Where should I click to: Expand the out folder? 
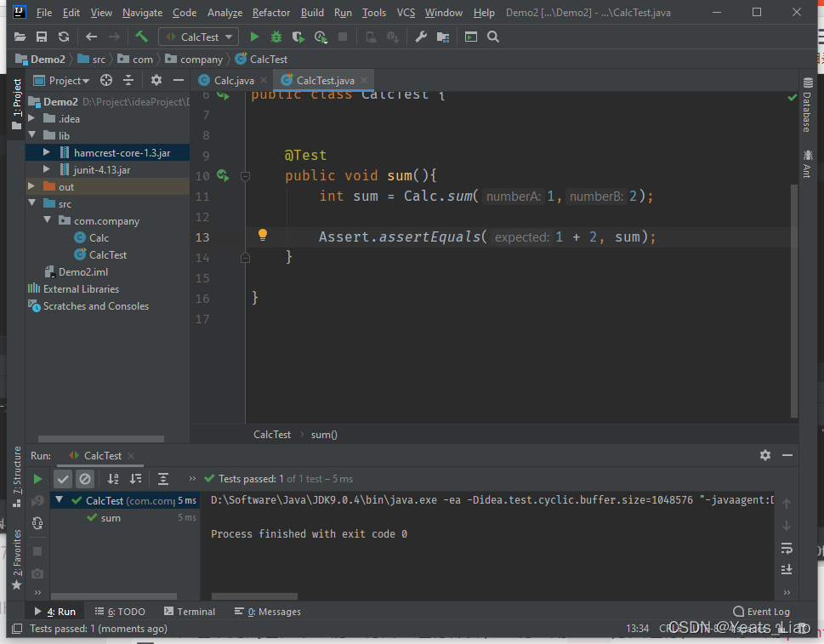coord(31,186)
